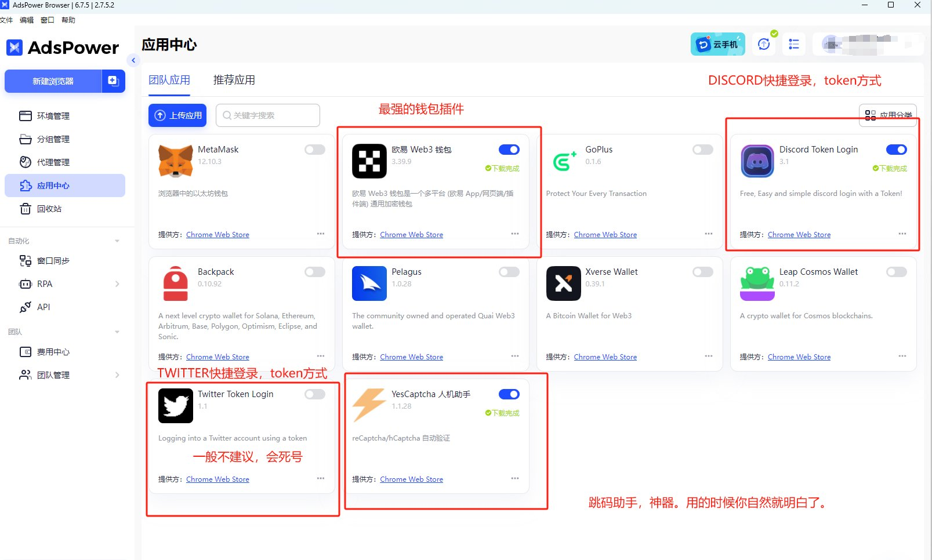932x560 pixels.
Task: Turn on Twitter Token Login toggle
Action: point(315,394)
